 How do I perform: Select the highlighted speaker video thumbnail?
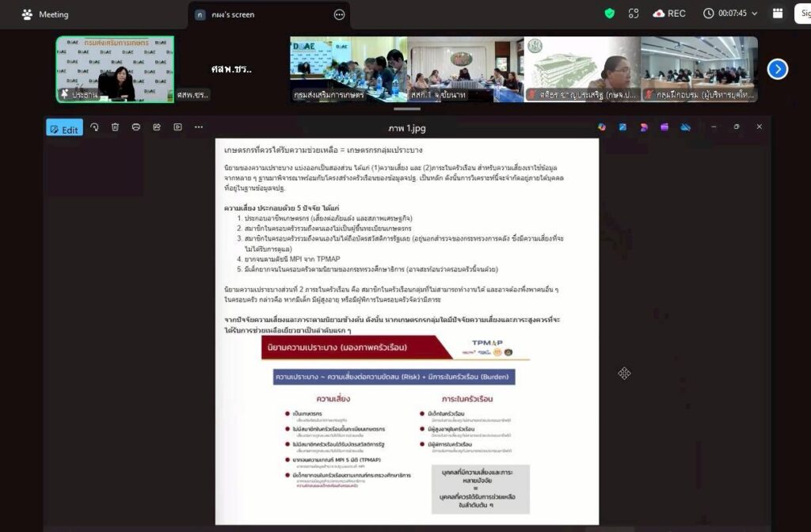(x=115, y=69)
